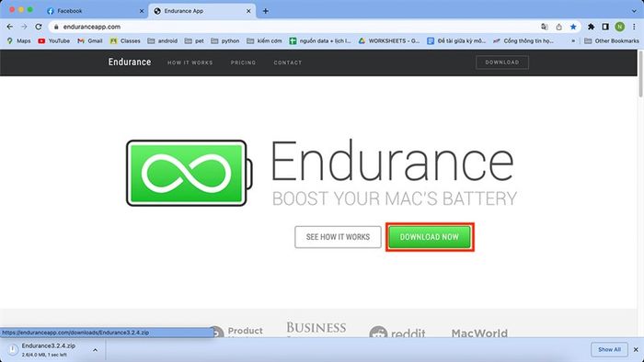Expand the download item chevron menu
The width and height of the screenshot is (644, 362).
click(95, 350)
